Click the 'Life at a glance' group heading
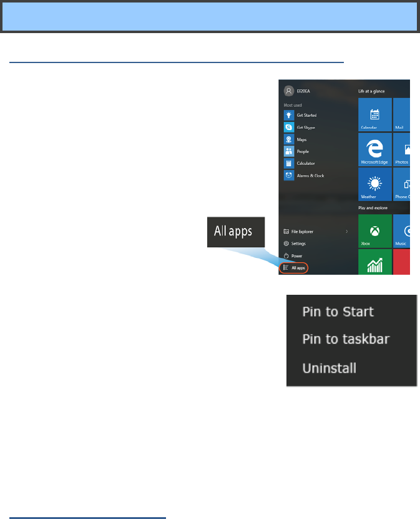 pos(371,91)
